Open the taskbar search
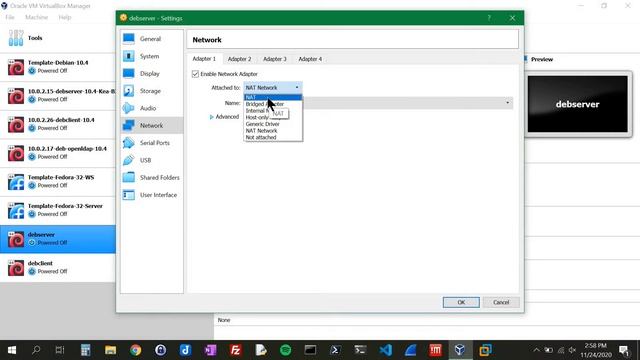This screenshot has width=640, height=360. [x=36, y=350]
